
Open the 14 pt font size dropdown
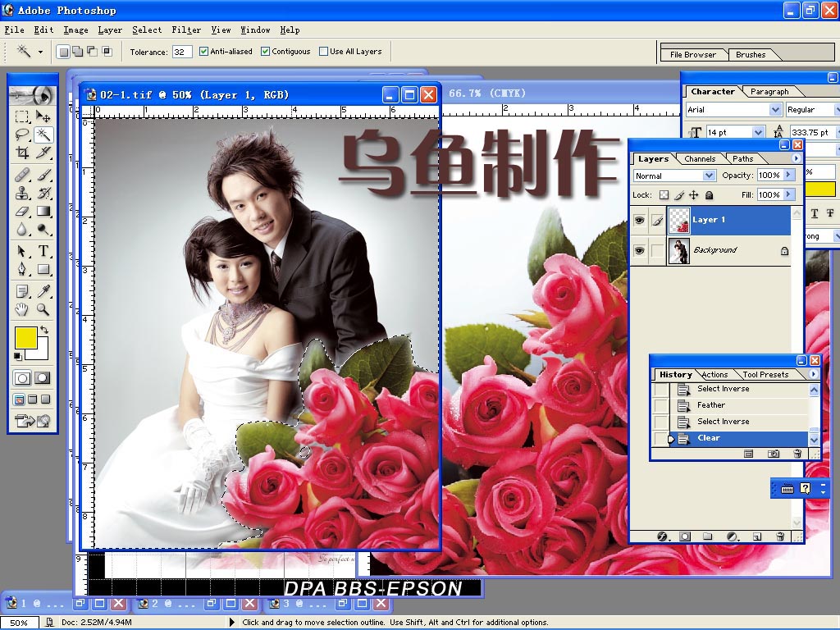(757, 132)
